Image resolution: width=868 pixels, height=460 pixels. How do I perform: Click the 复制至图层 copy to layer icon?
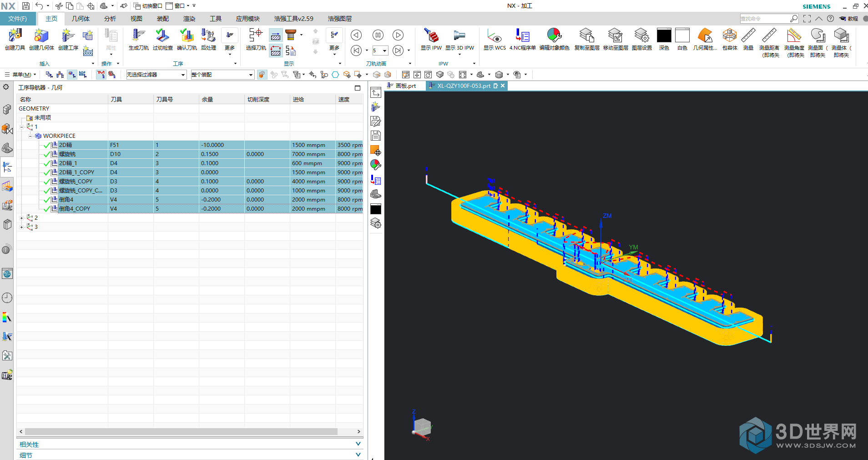[x=587, y=39]
